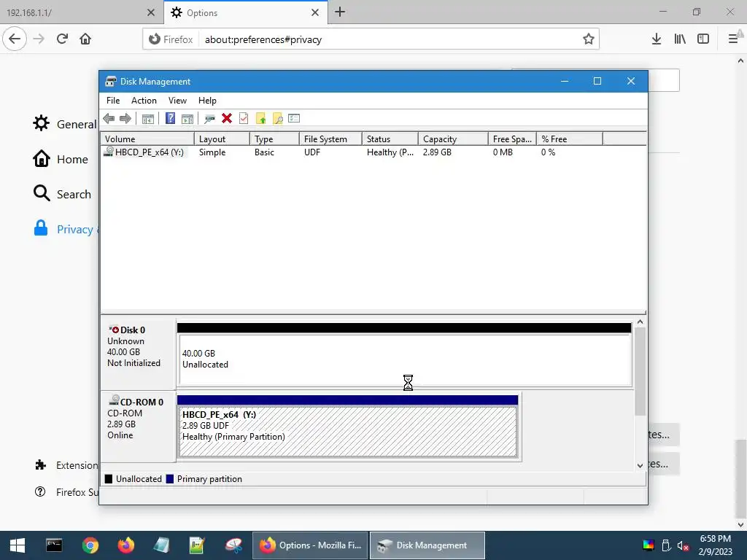
Task: Toggle Show/Hide Action Pane toolbar icon
Action: 187,119
